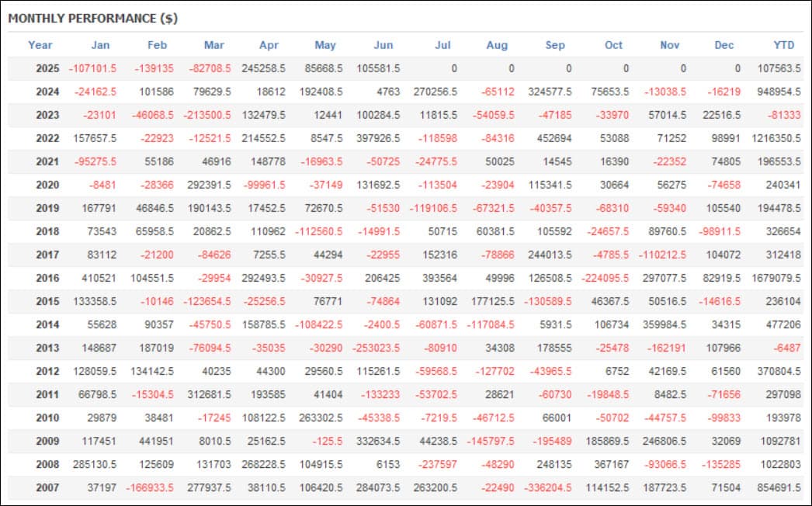Click the 0 value under Jul 2025
Image resolution: width=812 pixels, height=506 pixels.
(x=454, y=68)
